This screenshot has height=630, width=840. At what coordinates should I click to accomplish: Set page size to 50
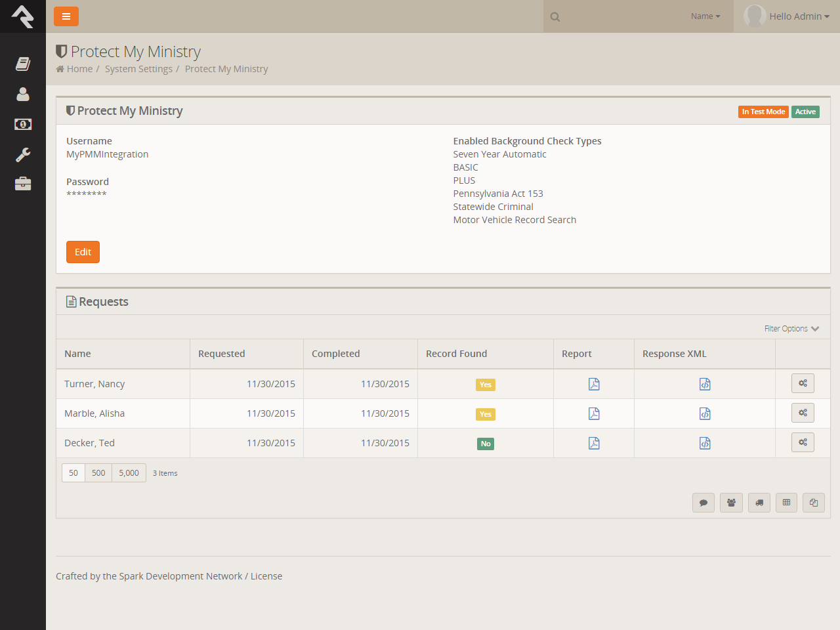73,473
